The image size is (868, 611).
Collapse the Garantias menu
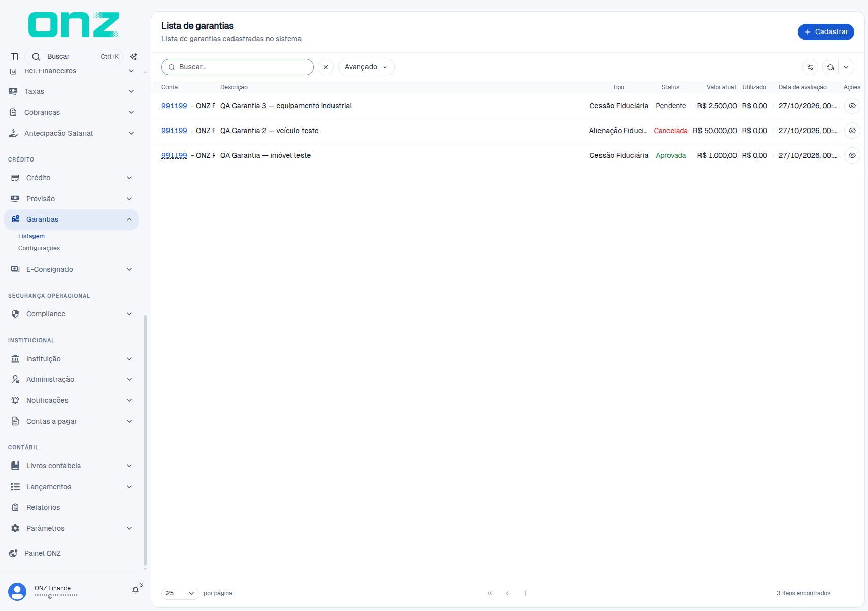pos(71,219)
